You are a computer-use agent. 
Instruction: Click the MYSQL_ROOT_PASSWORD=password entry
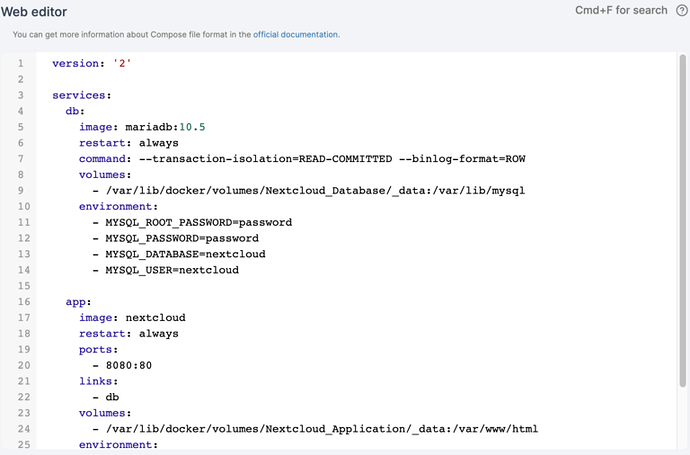(192, 222)
